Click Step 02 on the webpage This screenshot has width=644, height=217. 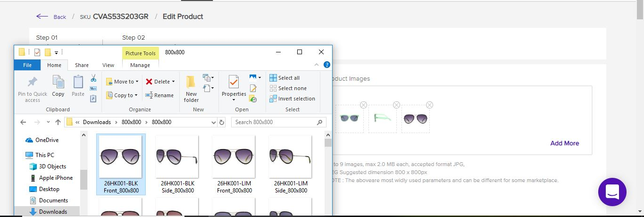(x=134, y=37)
